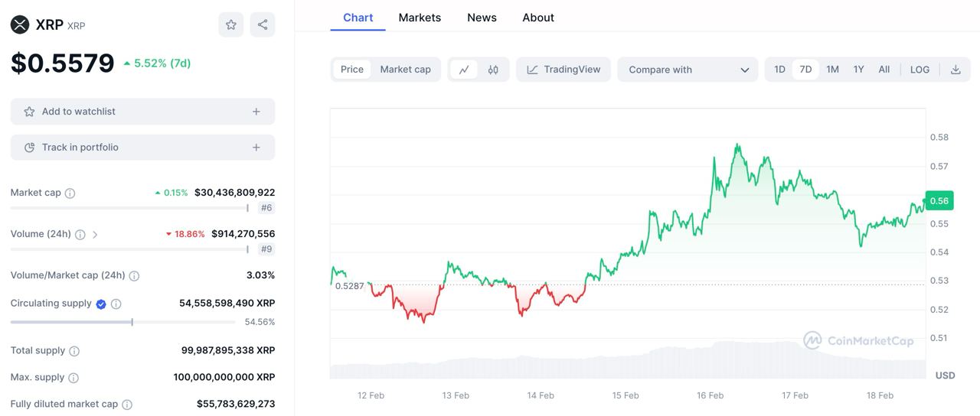Set chart range to 7D
The height and width of the screenshot is (416, 980).
tap(805, 70)
